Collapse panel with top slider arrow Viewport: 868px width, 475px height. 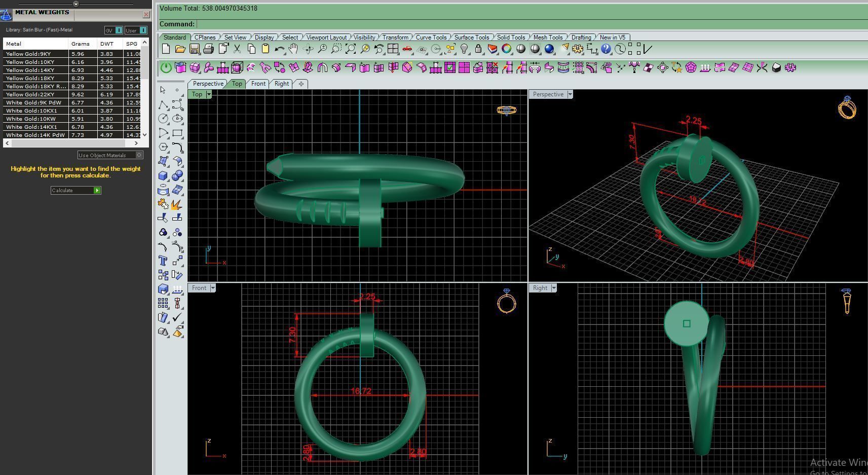[x=76, y=4]
